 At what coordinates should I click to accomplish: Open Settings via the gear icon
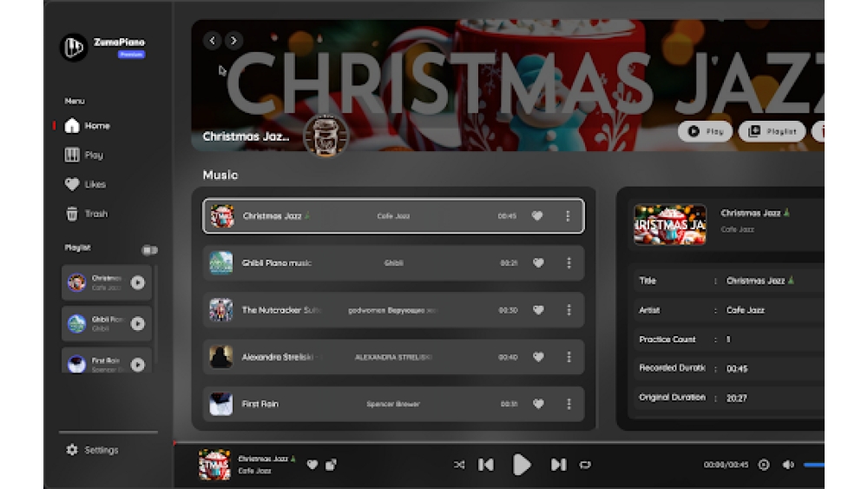(72, 450)
